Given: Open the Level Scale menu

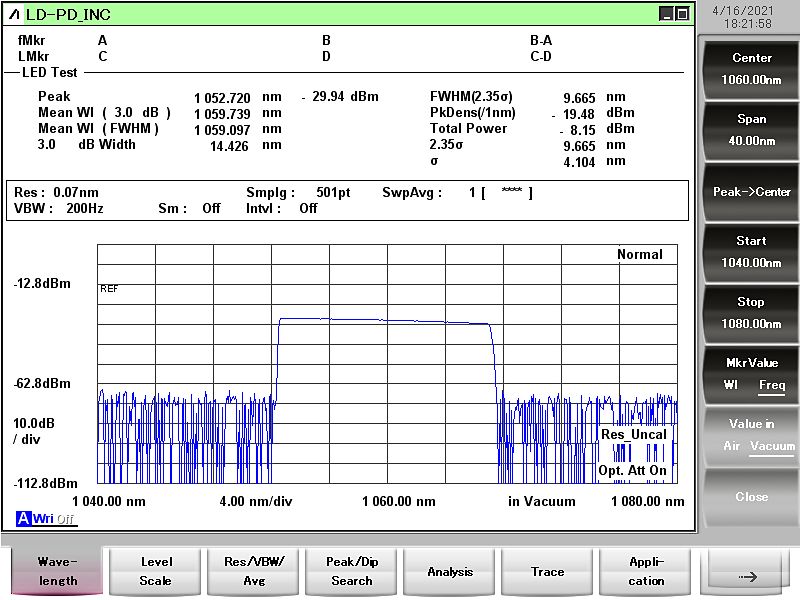Looking at the screenshot, I should pos(155,572).
